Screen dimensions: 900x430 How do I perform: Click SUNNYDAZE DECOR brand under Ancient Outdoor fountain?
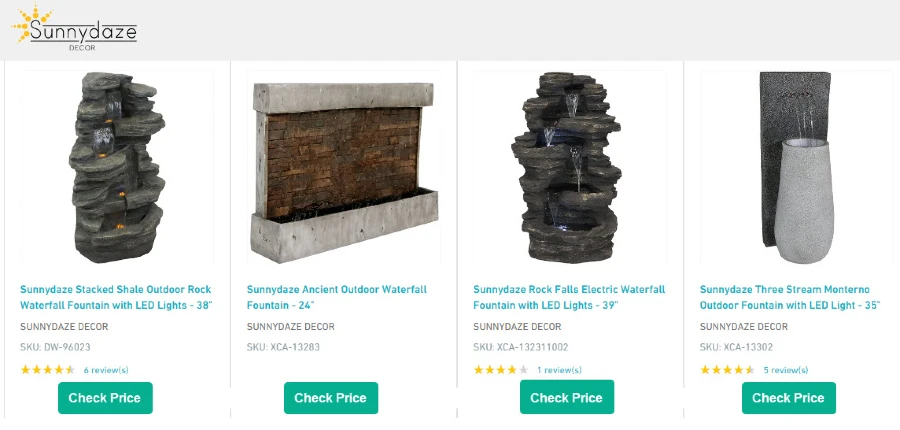[290, 327]
